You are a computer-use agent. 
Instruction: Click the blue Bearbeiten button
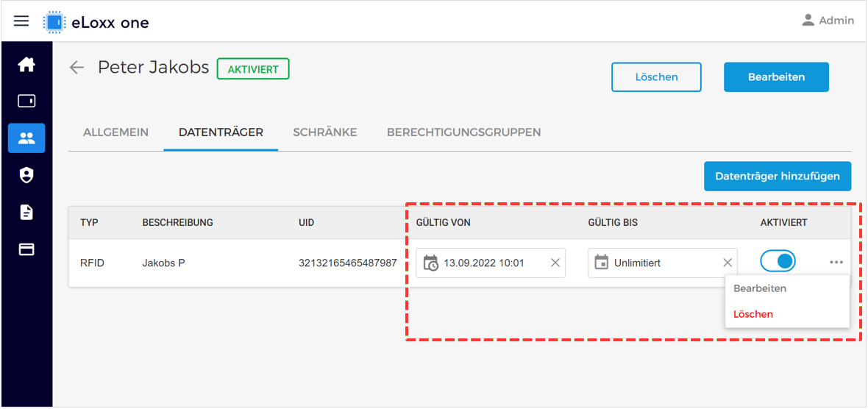776,77
